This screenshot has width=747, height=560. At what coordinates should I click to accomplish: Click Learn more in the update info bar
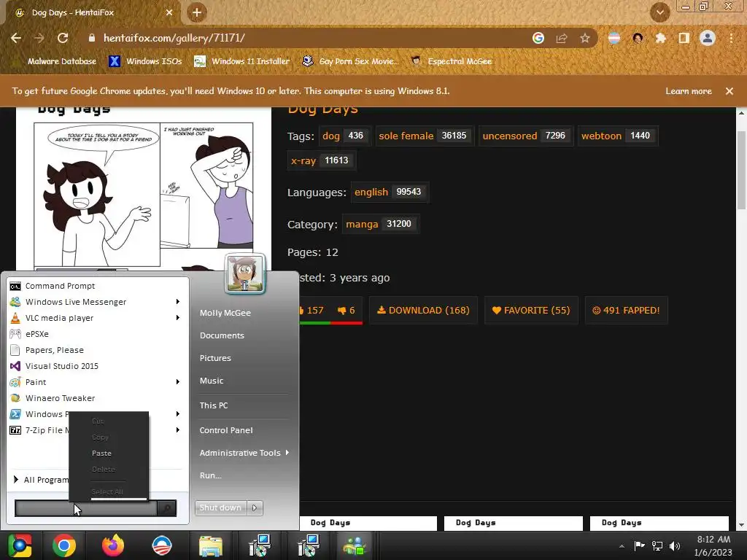click(x=689, y=91)
